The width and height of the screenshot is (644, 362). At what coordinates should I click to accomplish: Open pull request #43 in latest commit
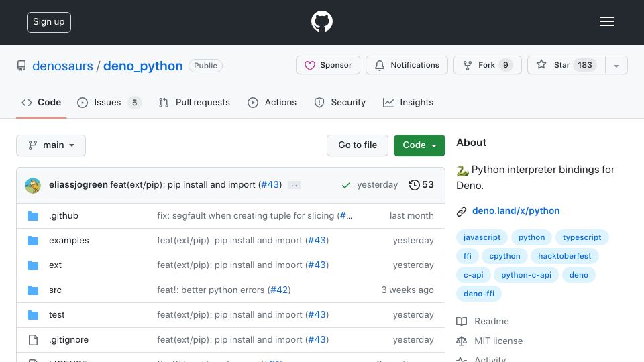(x=270, y=185)
